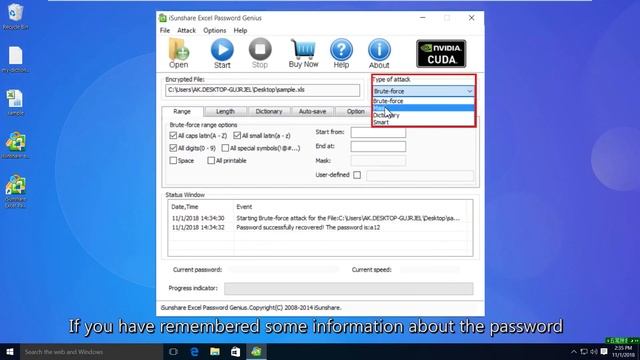Open Task View from the taskbar
Viewport: 640px width, 360px height.
coord(173,351)
